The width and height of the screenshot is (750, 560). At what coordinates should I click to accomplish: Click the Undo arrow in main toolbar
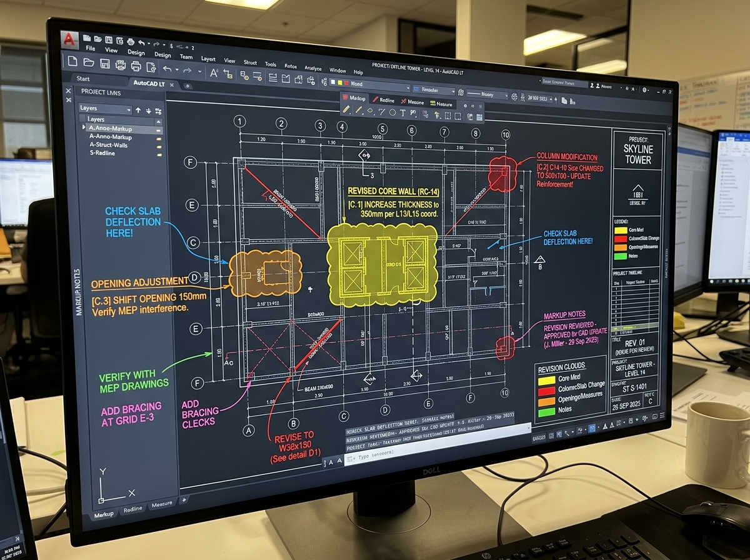[x=167, y=69]
